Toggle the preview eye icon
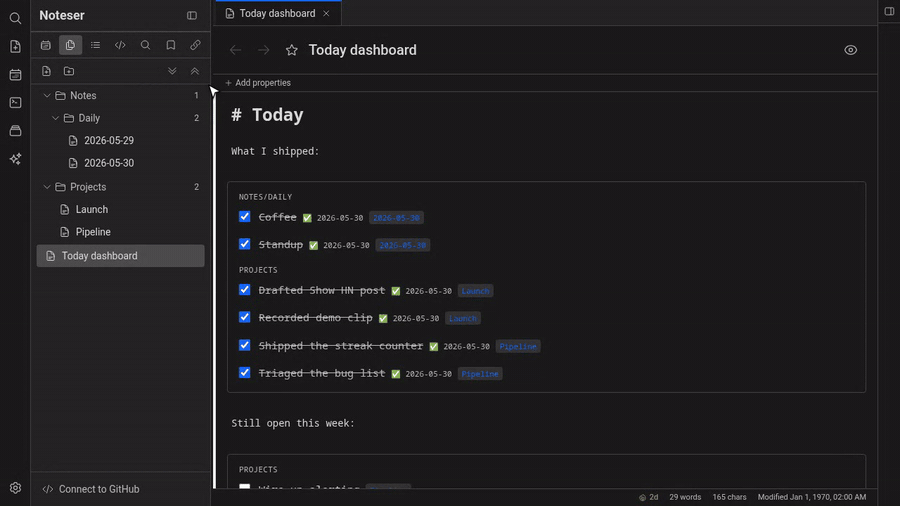 tap(851, 50)
